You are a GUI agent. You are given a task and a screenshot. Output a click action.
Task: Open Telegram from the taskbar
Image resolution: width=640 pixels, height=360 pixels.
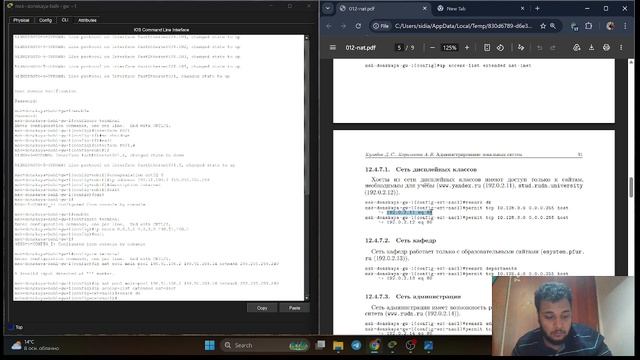tap(356, 345)
